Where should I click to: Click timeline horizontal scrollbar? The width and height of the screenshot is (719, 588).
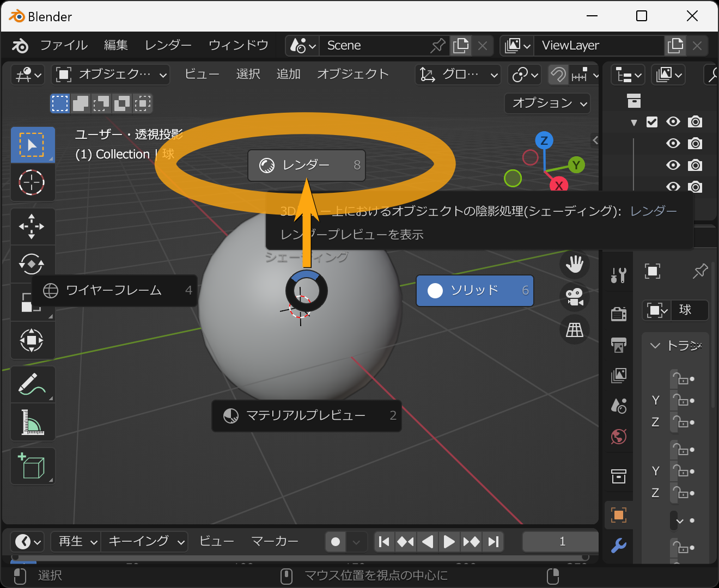click(x=300, y=557)
